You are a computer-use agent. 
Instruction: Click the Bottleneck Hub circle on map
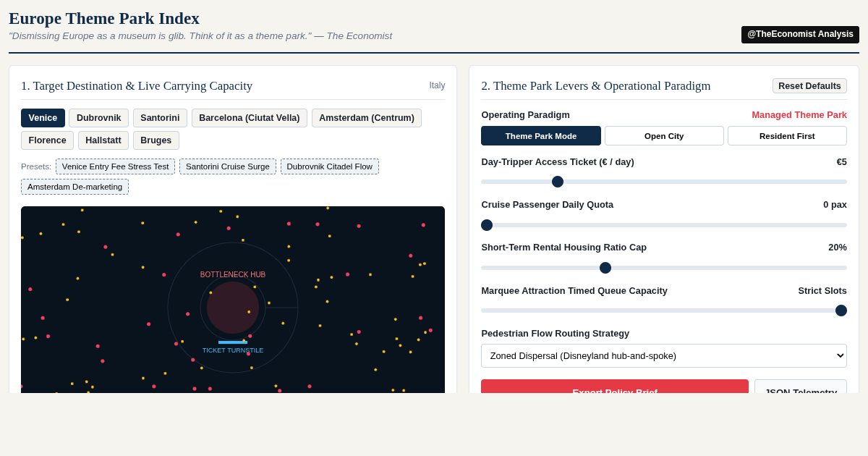[x=233, y=308]
